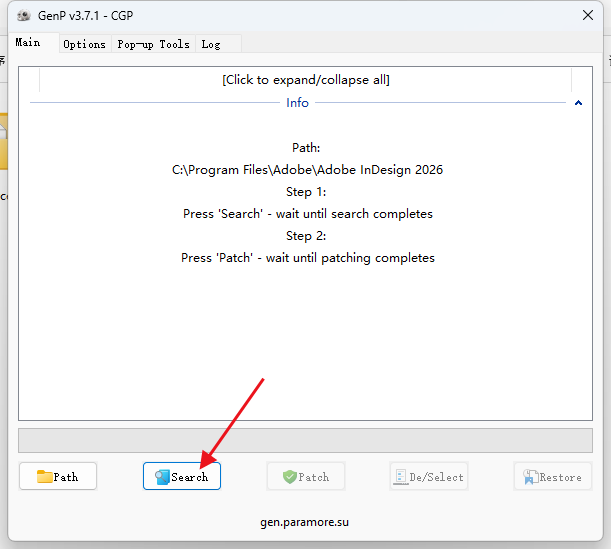Viewport: 611px width, 549px height.
Task: Collapse the Info section chevron
Action: [x=578, y=103]
